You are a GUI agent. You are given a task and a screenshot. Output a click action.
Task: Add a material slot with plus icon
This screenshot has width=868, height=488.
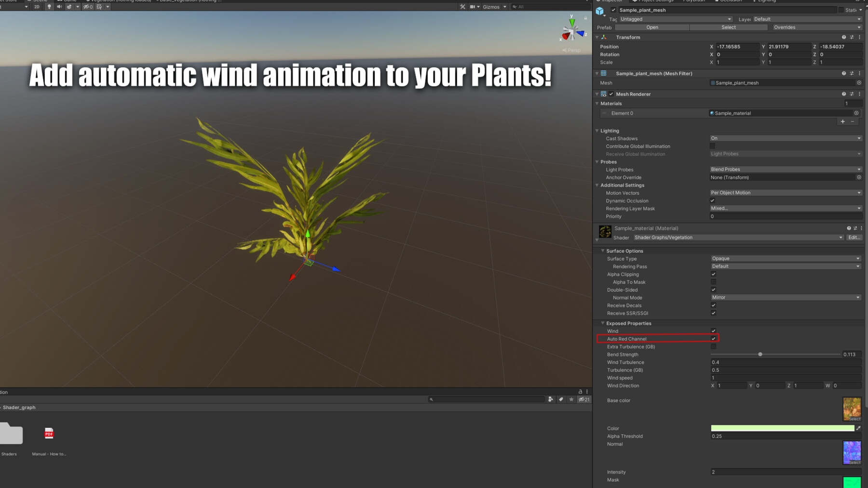(843, 122)
